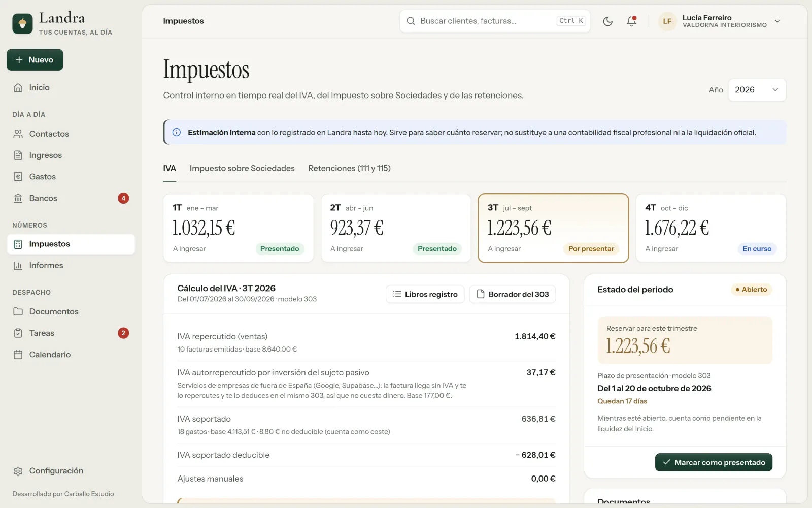The width and height of the screenshot is (812, 508).
Task: Switch to Retenciones (111 y 115) tab
Action: (x=349, y=169)
